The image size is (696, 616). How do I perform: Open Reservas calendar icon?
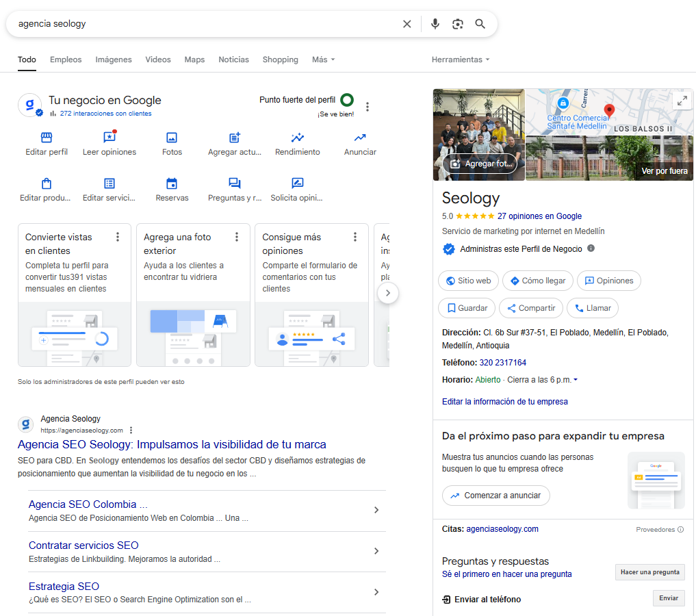pyautogui.click(x=172, y=183)
